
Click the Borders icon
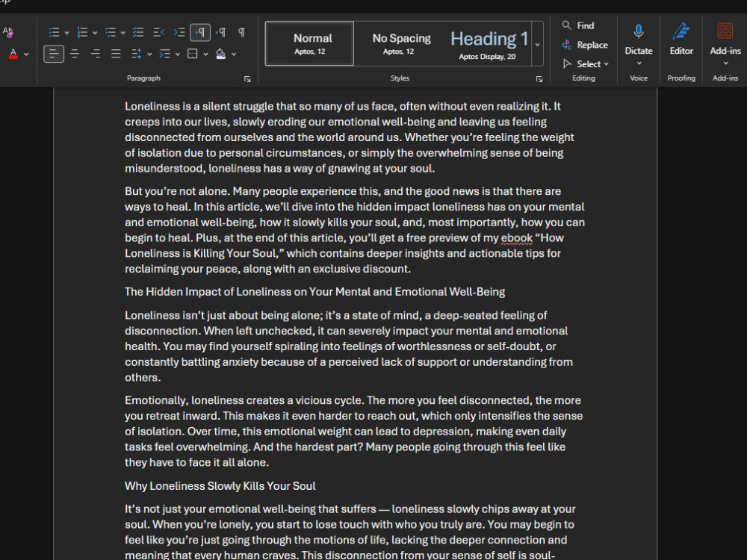point(193,54)
